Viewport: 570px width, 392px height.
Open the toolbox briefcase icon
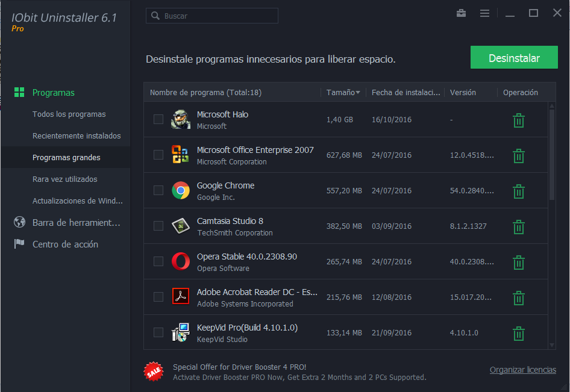point(461,13)
